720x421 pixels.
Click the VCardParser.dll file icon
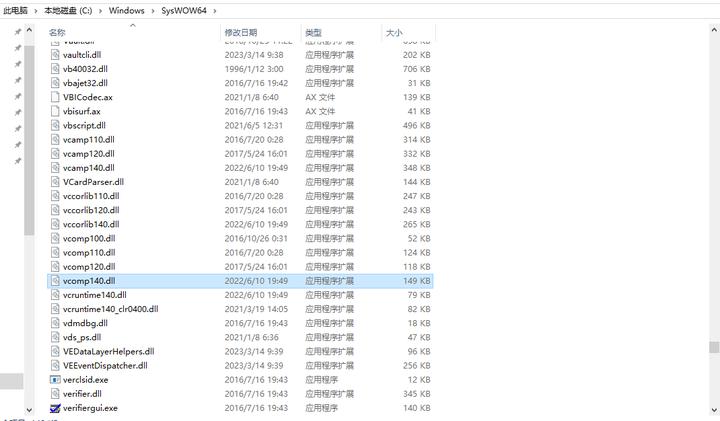coord(55,182)
